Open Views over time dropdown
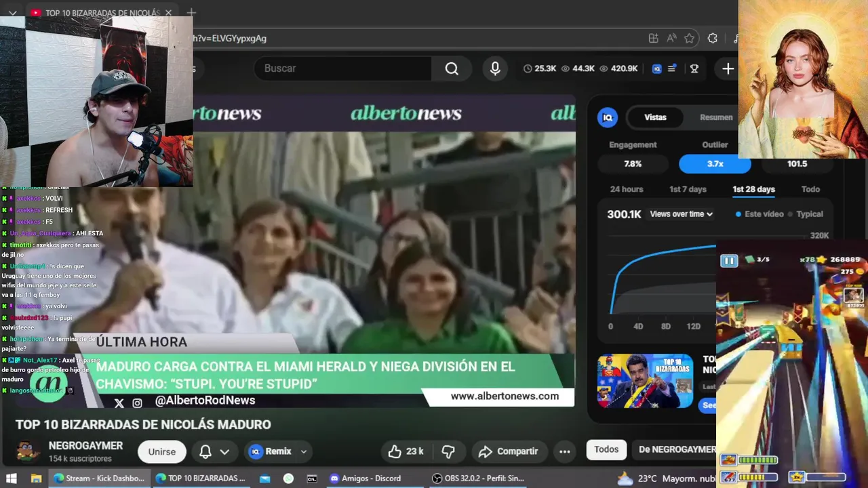The height and width of the screenshot is (488, 868). pos(681,214)
